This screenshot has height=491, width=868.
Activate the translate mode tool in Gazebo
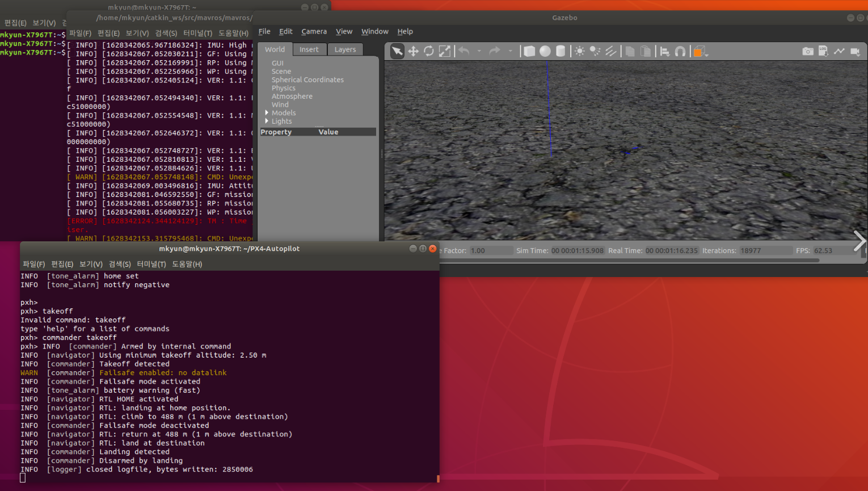413,51
